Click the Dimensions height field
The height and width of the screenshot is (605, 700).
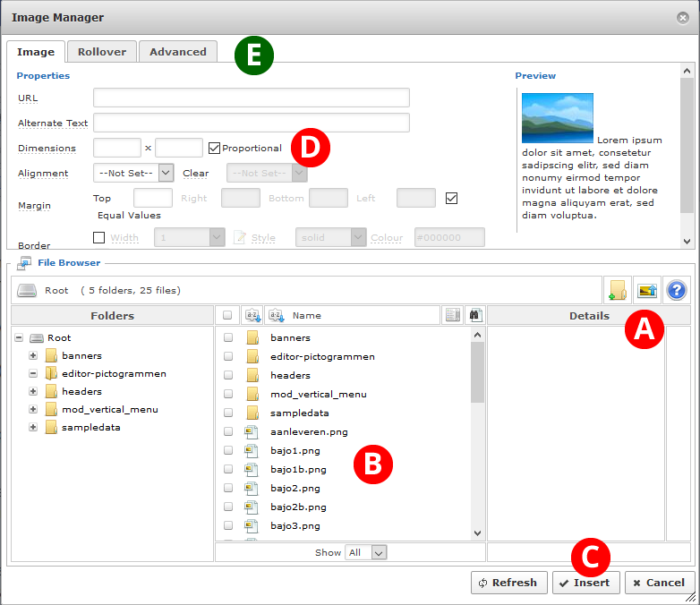click(x=179, y=148)
